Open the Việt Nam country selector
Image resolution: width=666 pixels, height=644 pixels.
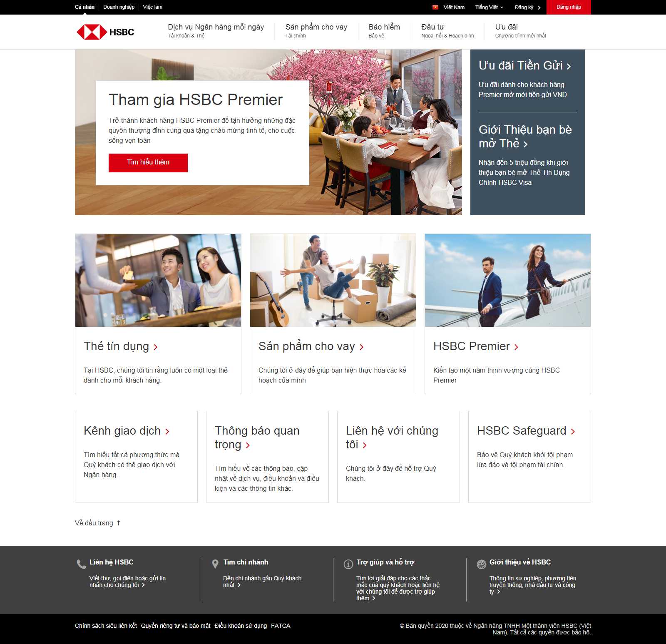click(x=452, y=7)
